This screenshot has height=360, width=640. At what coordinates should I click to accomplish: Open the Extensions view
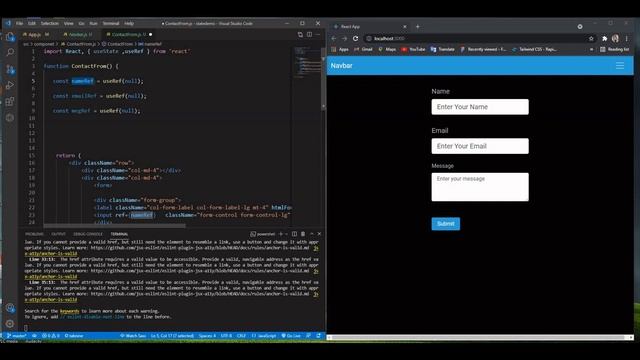pos(10,101)
